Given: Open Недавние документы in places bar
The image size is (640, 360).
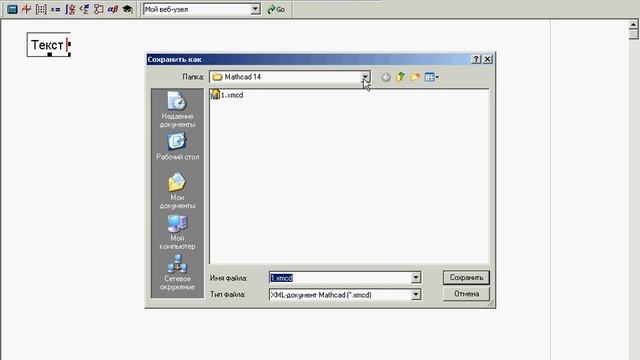Looking at the screenshot, I should (177, 110).
